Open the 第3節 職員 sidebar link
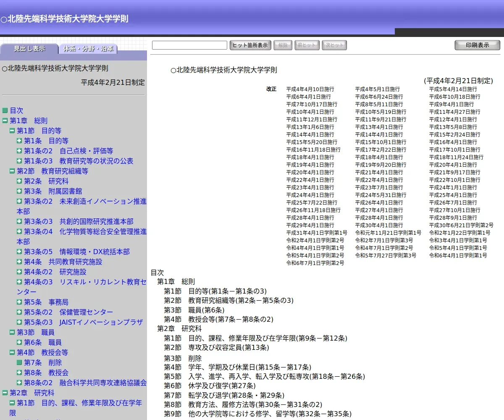504x420 pixels. click(x=36, y=332)
